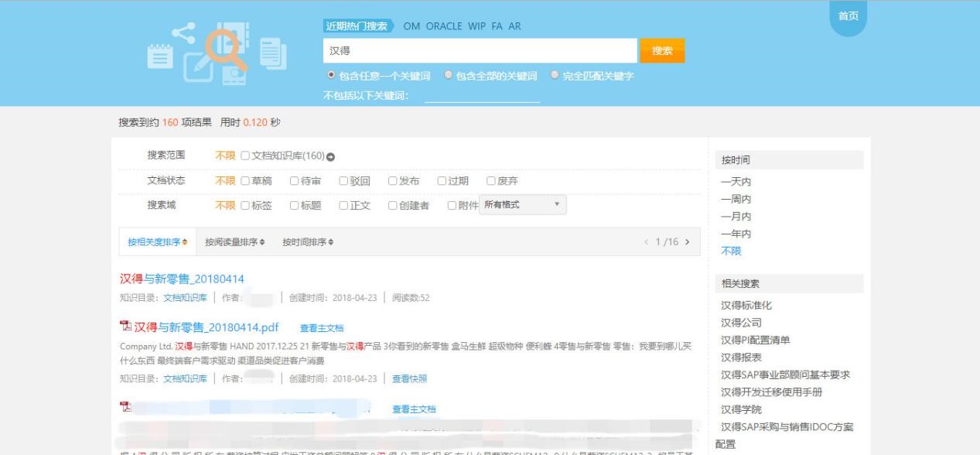Click 不限 in the 文档状态 row

pyautogui.click(x=225, y=181)
